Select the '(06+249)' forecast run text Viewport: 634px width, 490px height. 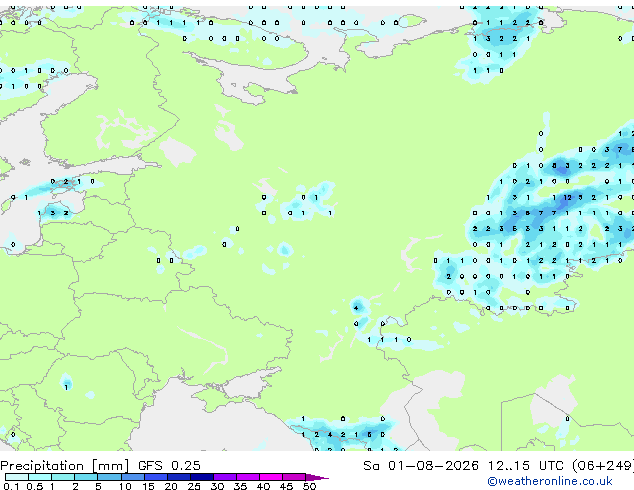(602, 466)
